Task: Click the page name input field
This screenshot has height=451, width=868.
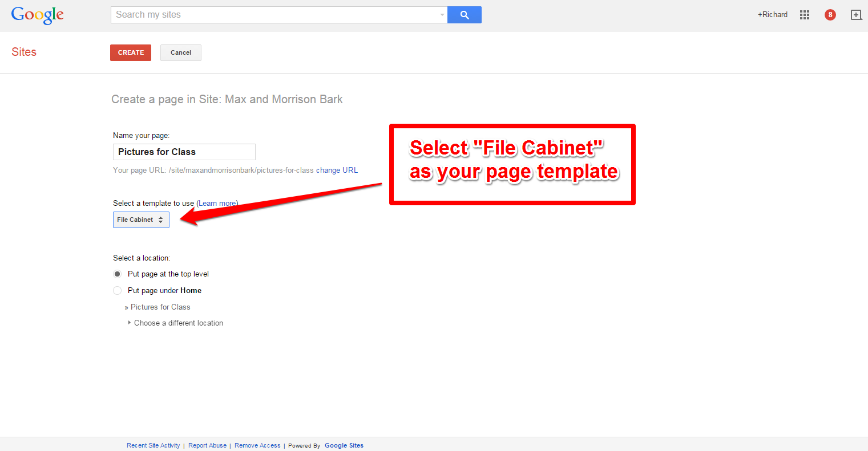Action: click(x=184, y=152)
